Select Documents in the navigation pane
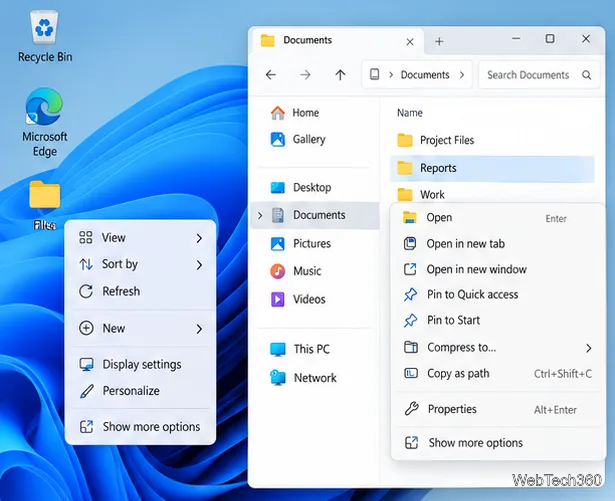 point(315,215)
